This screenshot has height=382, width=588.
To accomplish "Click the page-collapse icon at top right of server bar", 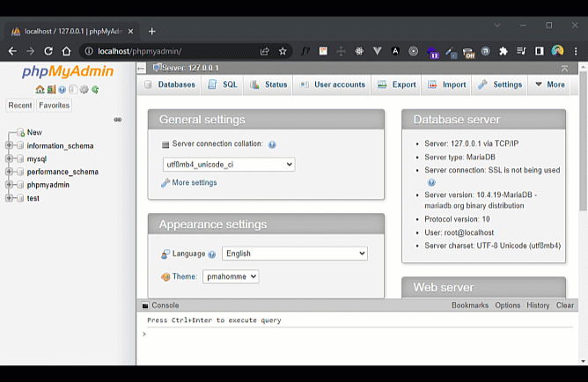I will coord(564,69).
